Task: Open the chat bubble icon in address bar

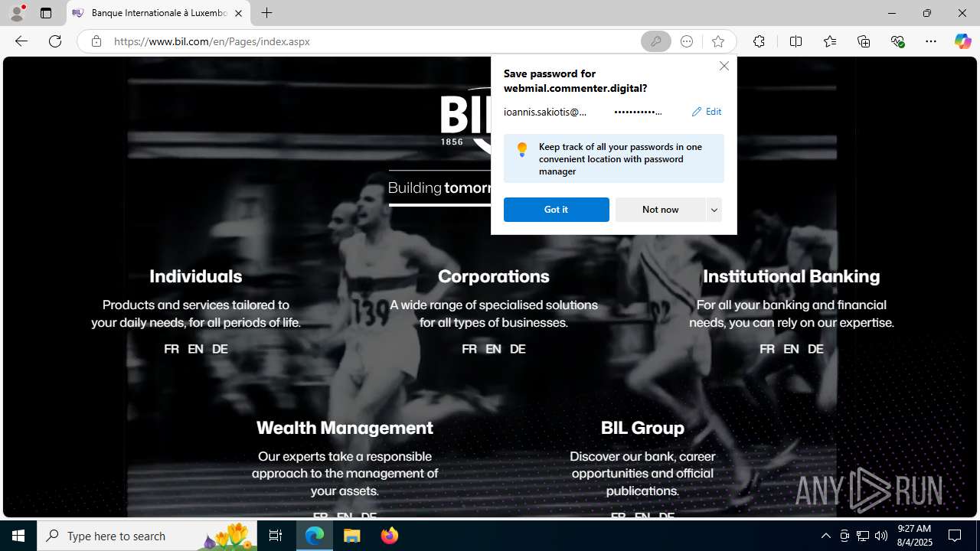Action: coord(687,41)
